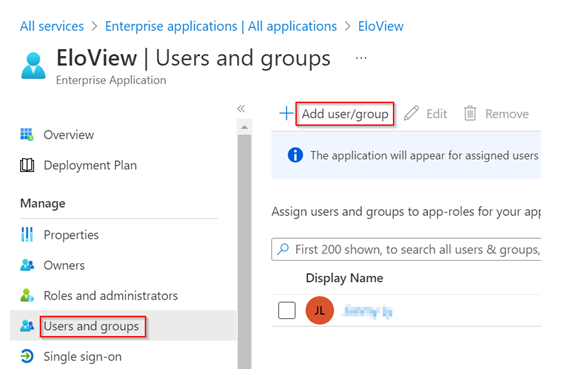Click the Add user/group button
Image resolution: width=586 pixels, height=383 pixels.
(x=345, y=114)
